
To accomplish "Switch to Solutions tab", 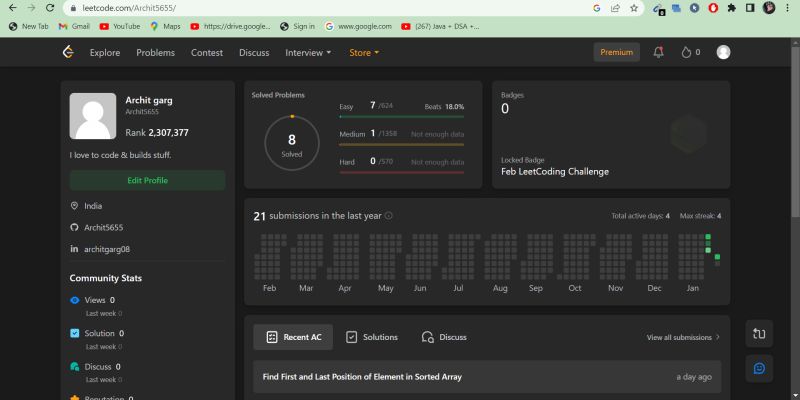I will click(x=372, y=337).
